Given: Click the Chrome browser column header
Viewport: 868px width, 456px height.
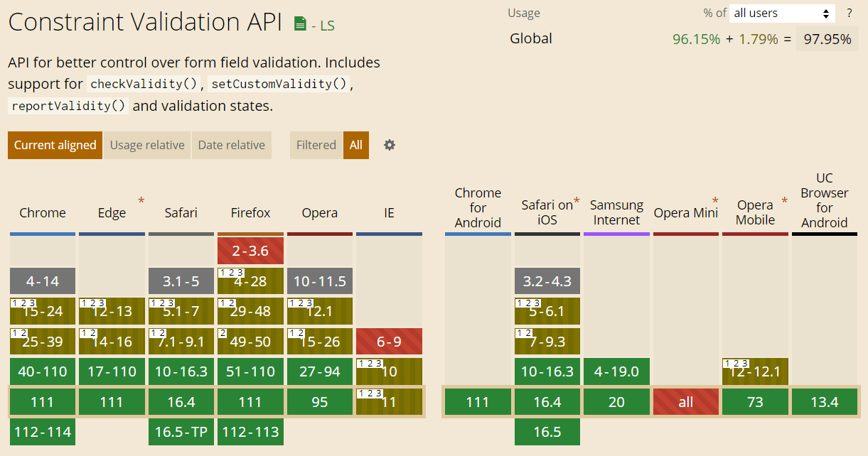Looking at the screenshot, I should (x=43, y=213).
